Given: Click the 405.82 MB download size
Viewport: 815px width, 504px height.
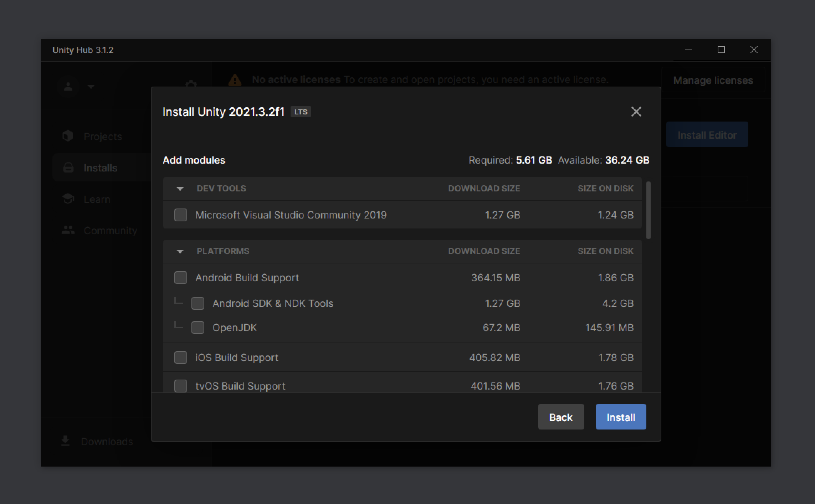Looking at the screenshot, I should tap(495, 358).
